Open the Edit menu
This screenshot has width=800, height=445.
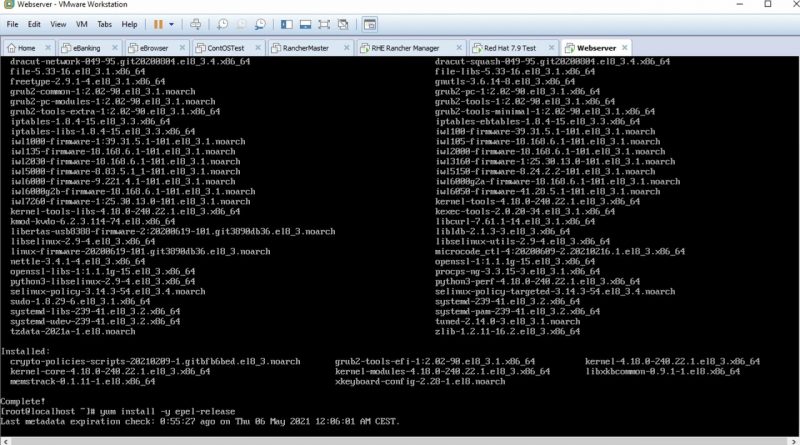[34, 24]
